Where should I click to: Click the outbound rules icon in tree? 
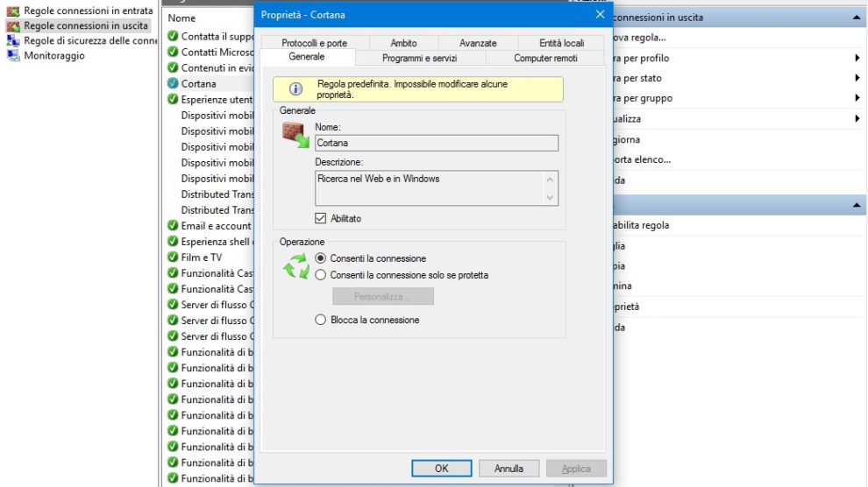pos(13,25)
